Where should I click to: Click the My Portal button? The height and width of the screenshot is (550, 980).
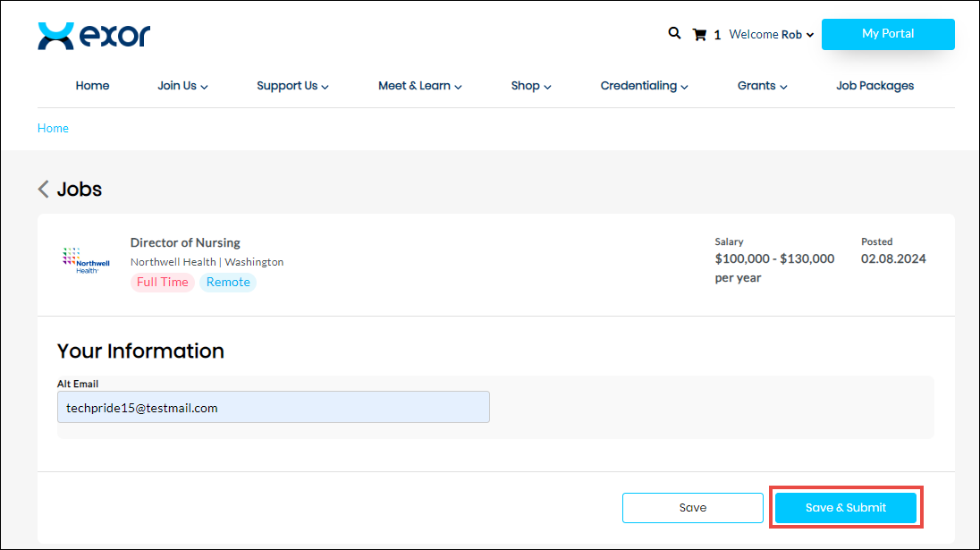(x=887, y=34)
